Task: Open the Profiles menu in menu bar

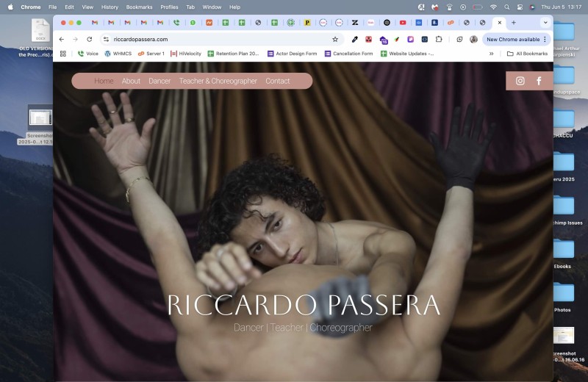Action: click(x=169, y=7)
